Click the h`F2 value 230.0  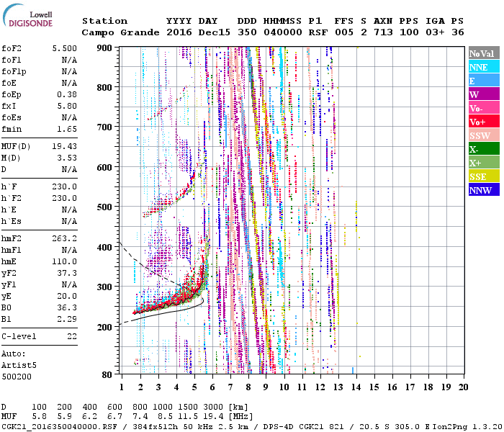(x=65, y=198)
